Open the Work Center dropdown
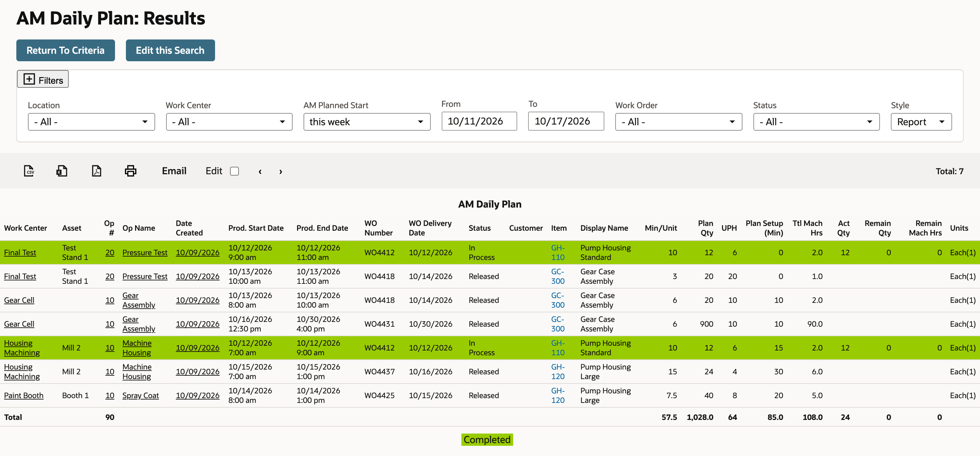 tap(229, 122)
